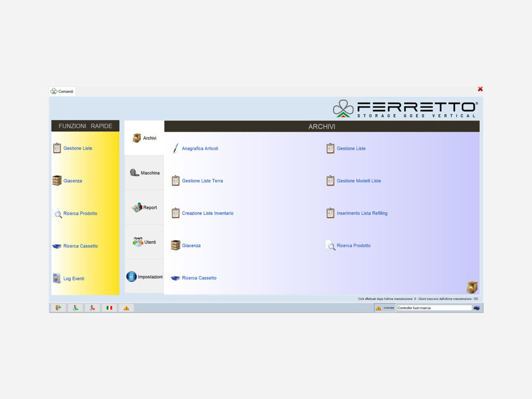Click the user login icon in the bottom toolbar
This screenshot has width=532, height=399.
(x=75, y=308)
